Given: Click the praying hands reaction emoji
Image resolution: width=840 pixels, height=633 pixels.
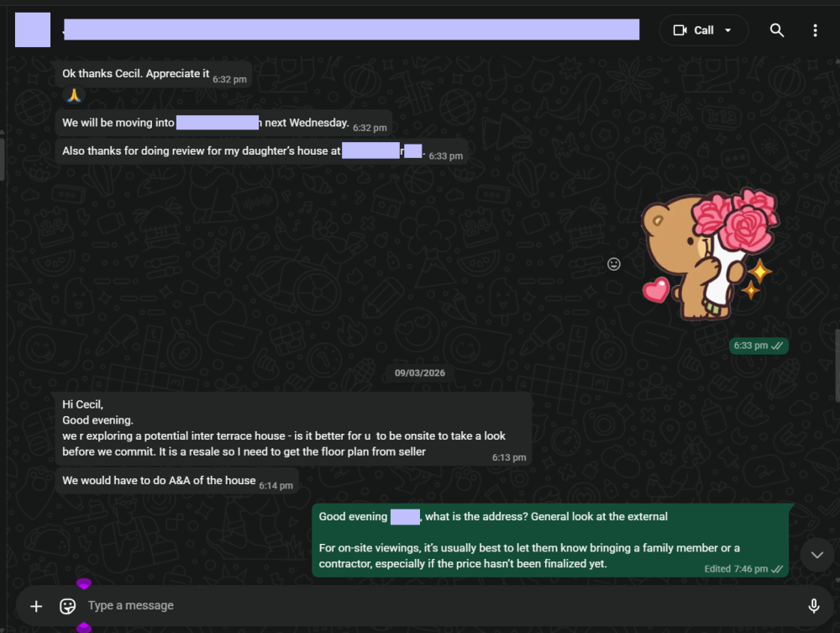Looking at the screenshot, I should tap(73, 96).
